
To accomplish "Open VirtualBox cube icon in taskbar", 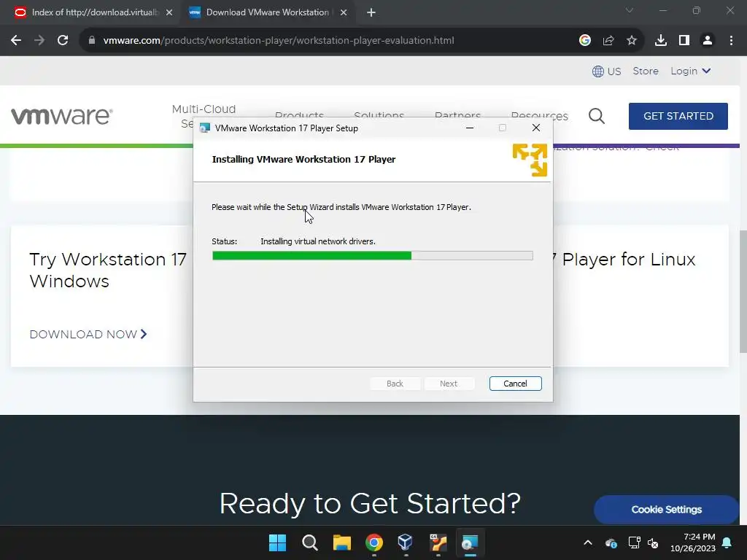I will click(405, 542).
